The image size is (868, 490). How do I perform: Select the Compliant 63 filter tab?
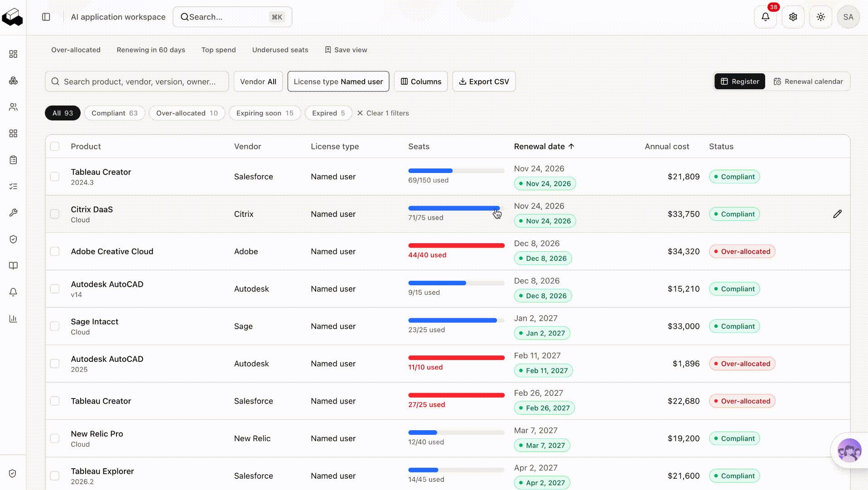point(115,113)
